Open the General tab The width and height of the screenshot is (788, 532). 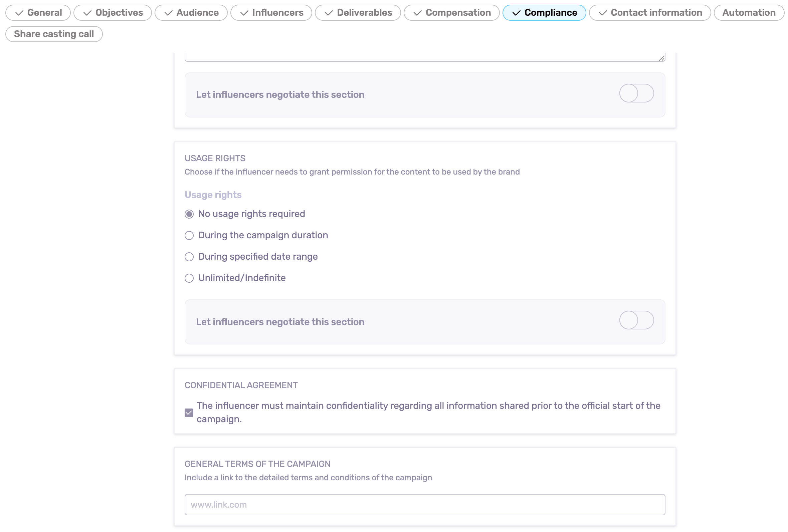pos(38,13)
